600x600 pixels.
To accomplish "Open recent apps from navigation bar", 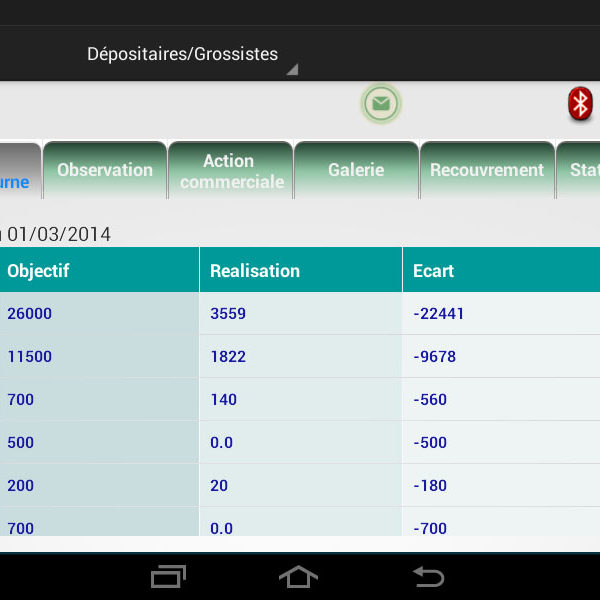I will (168, 576).
